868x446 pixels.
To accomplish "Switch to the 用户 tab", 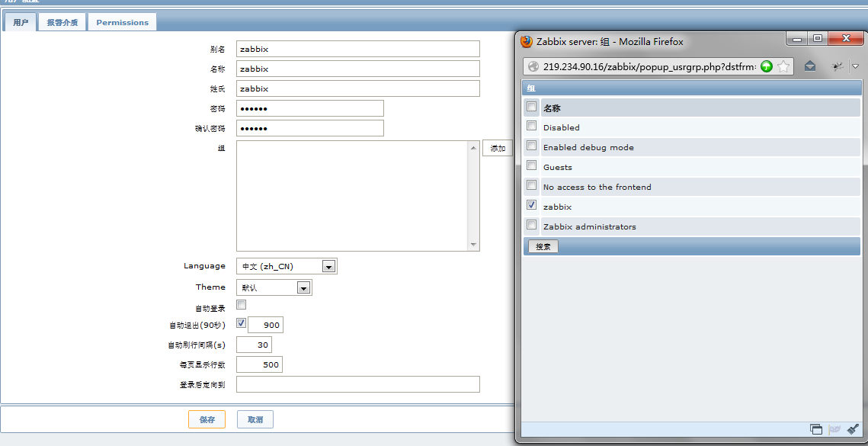I will [x=21, y=23].
